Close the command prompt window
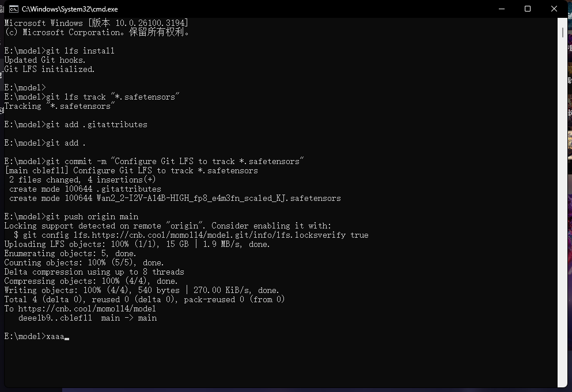Screen dimensions: 572x392 (x=555, y=9)
